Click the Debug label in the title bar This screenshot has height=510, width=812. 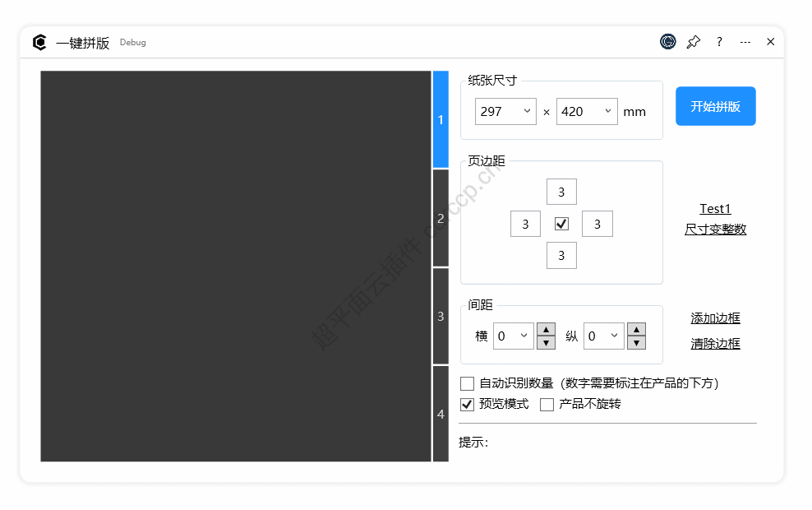click(132, 43)
